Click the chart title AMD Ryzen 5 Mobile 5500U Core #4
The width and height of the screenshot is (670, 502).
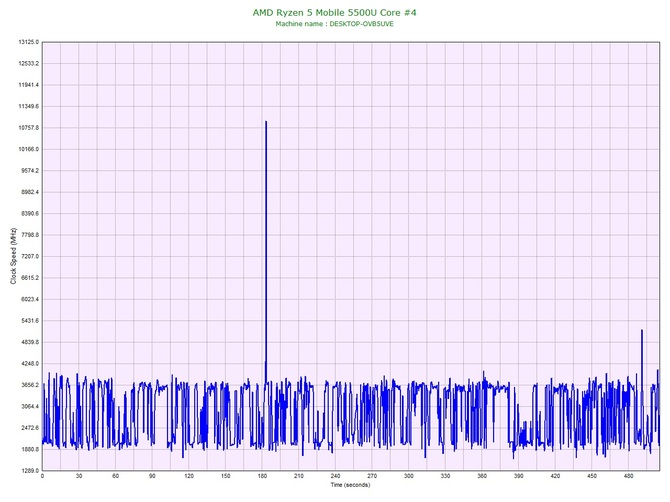334,12
